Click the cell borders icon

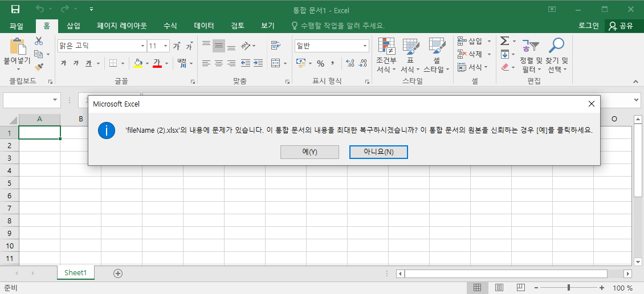(113, 63)
